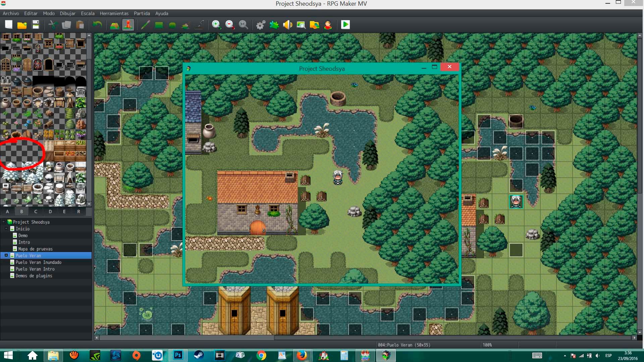
Task: Collapse the Project Sheodsya tree root
Action: click(x=4, y=222)
